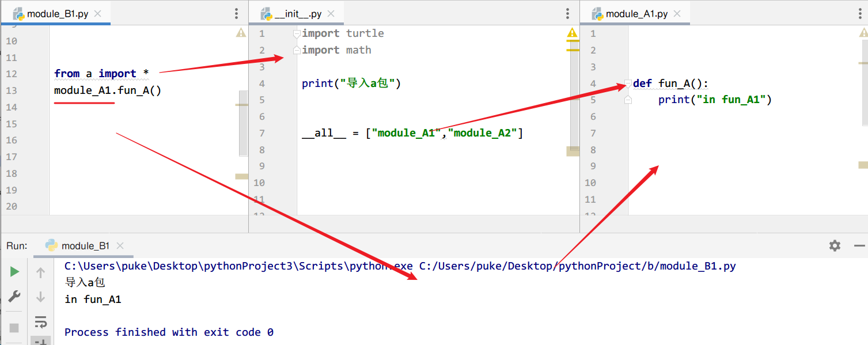Click warning indicator in module_B1.py editor
Screen dimensions: 868x345
[x=241, y=33]
